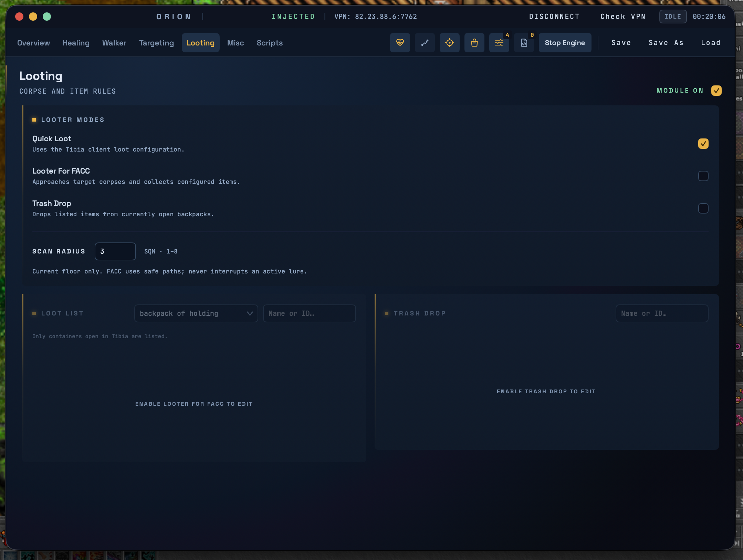Click the DISCONNECT button

[x=554, y=17]
